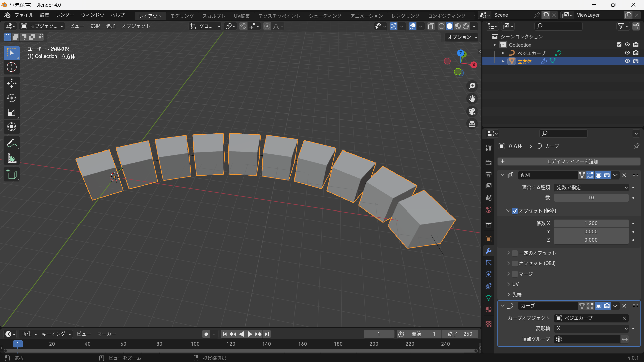Select the Rotate tool
The height and width of the screenshot is (362, 644).
(12, 98)
